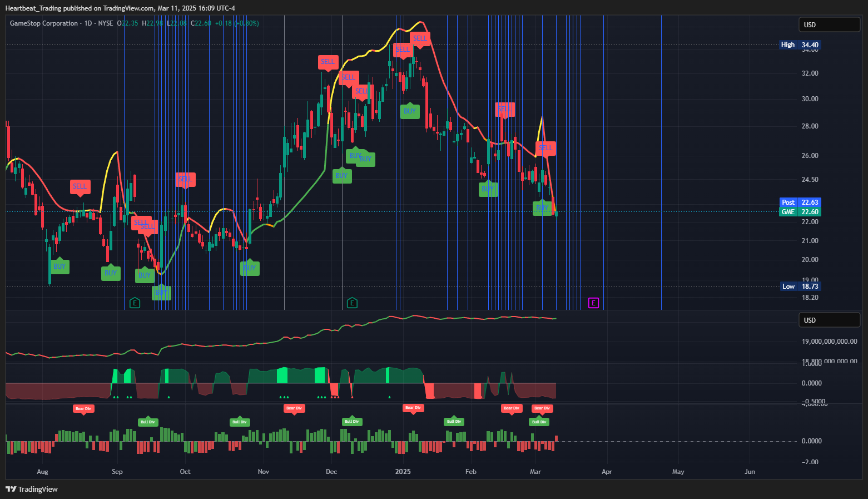The image size is (868, 499).
Task: Click the 30.00 price axis label
Action: point(810,99)
